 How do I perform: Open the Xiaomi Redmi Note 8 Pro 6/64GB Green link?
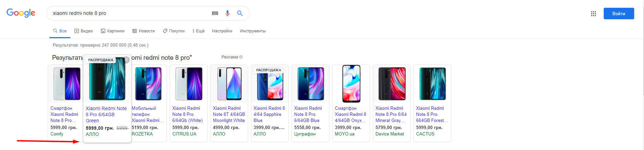coord(106,115)
